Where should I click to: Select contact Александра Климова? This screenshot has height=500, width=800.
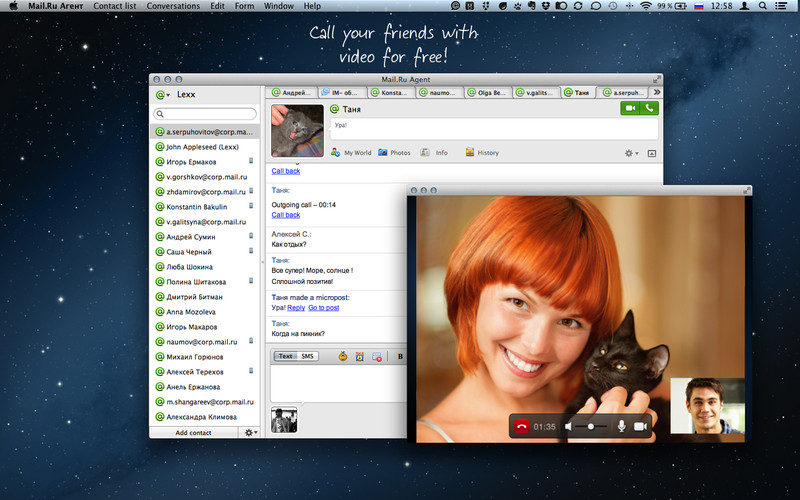205,417
